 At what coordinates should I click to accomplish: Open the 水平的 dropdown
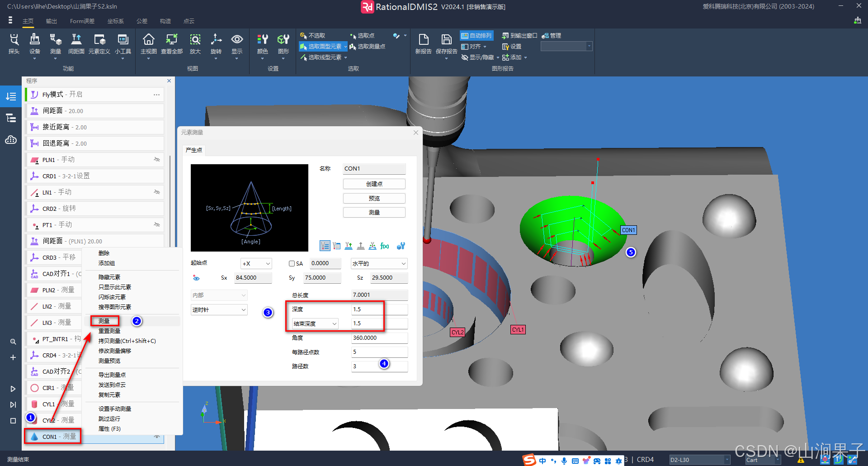[x=379, y=263]
